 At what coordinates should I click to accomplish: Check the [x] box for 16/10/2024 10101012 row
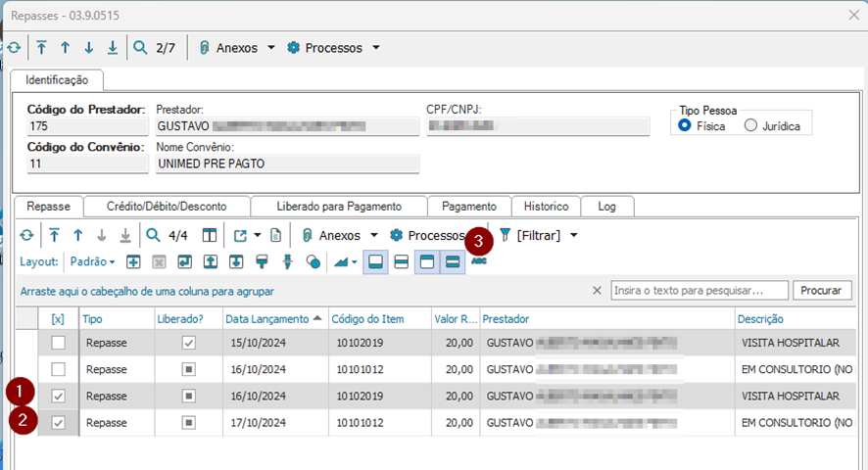coord(58,369)
